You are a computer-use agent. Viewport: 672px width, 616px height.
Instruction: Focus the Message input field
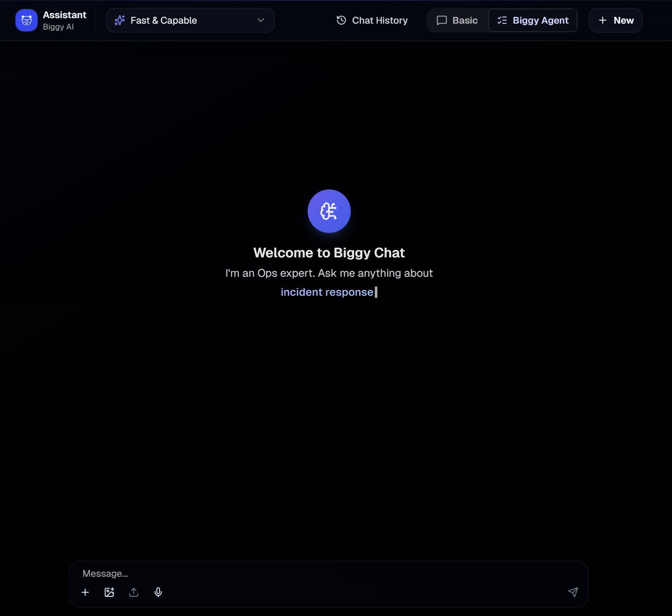[x=329, y=573]
